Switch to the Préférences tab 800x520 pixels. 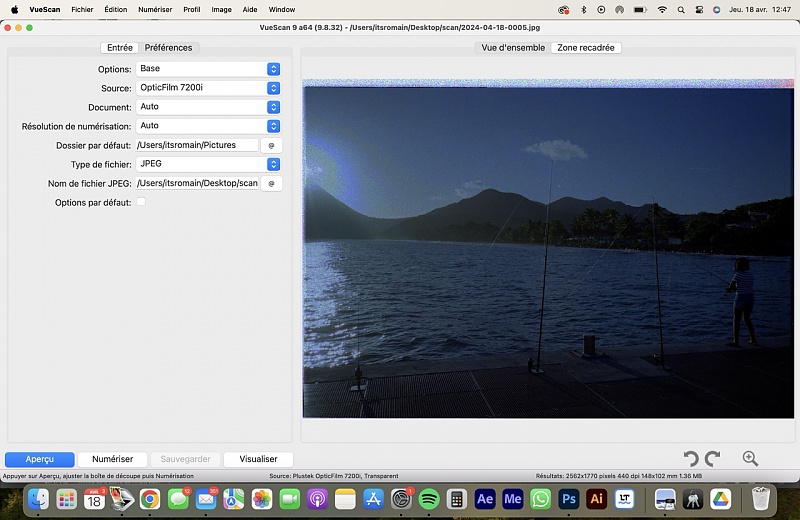pyautogui.click(x=168, y=48)
